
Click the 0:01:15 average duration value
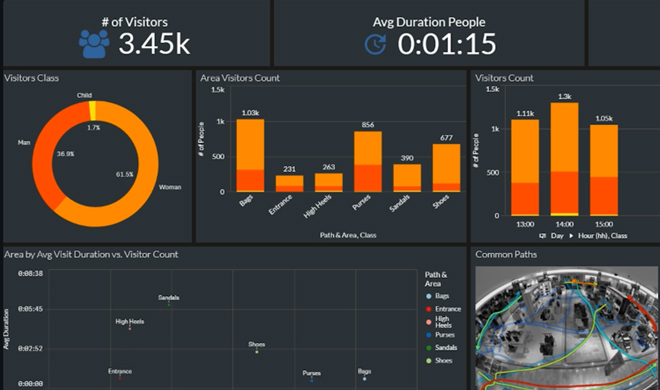[x=447, y=44]
